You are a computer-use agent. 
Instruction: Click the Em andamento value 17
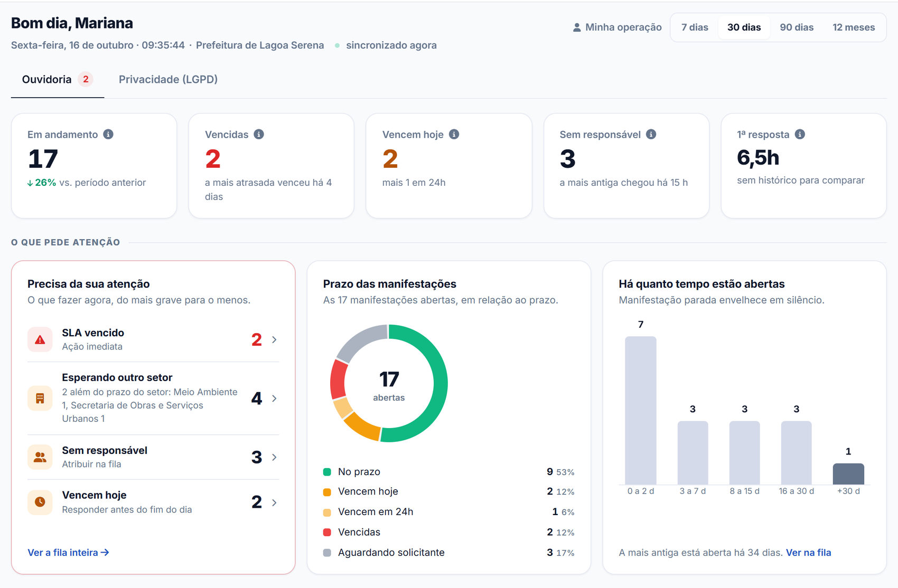[x=43, y=159]
